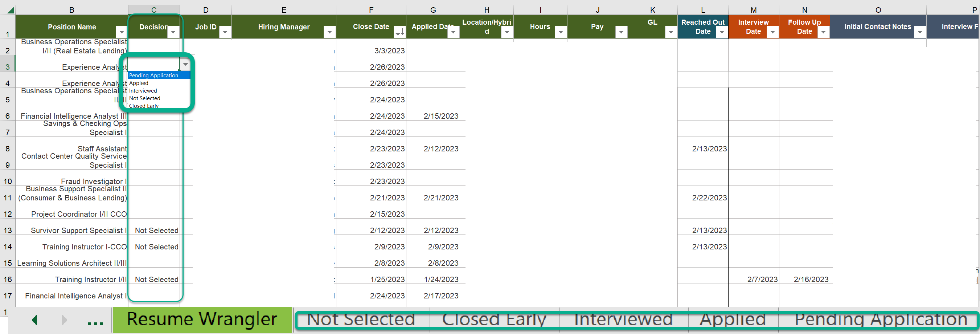The height and width of the screenshot is (334, 980).
Task: Click the Learning Solutions Architect II/III cell
Action: coord(71,260)
